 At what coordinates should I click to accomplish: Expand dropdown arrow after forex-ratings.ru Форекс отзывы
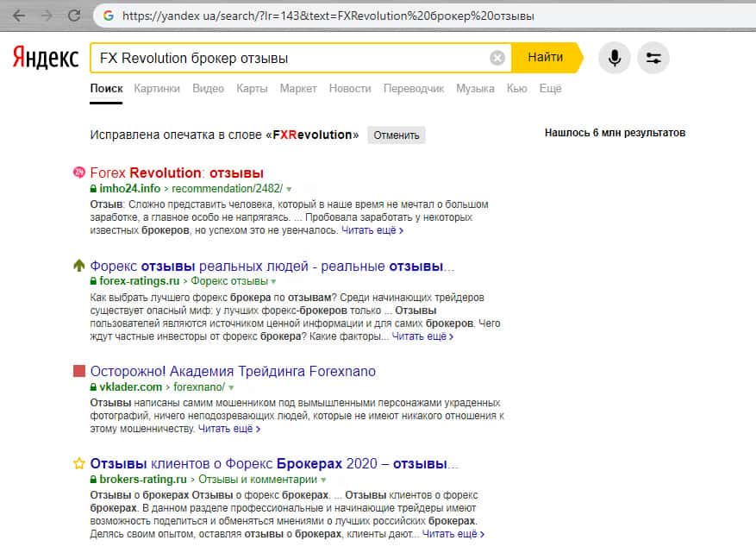pos(274,282)
